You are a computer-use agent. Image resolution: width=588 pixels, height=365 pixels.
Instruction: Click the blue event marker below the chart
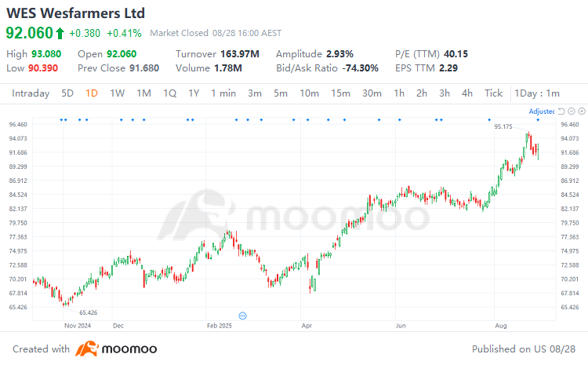tap(243, 315)
